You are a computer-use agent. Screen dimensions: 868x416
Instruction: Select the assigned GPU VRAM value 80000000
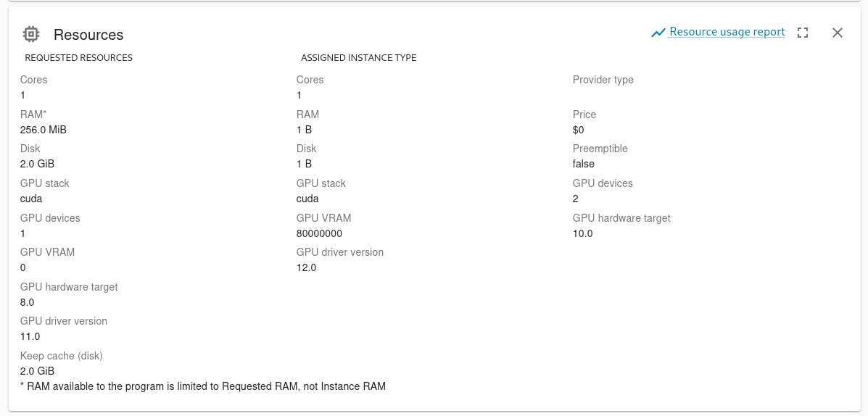319,233
